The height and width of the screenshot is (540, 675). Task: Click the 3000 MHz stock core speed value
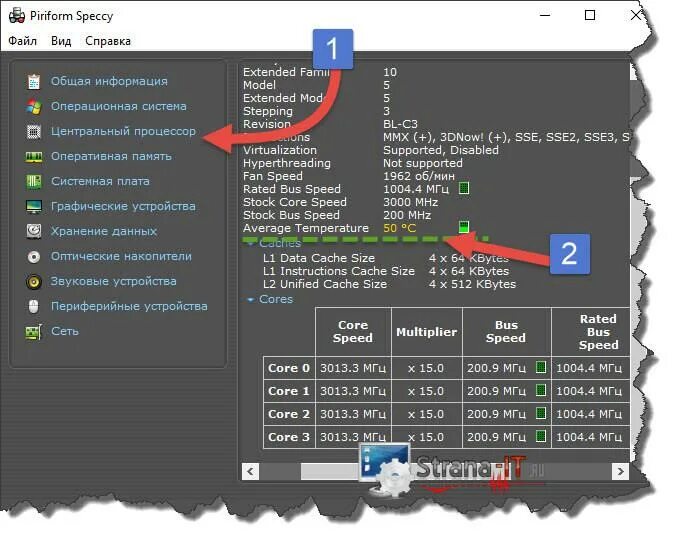pos(411,202)
